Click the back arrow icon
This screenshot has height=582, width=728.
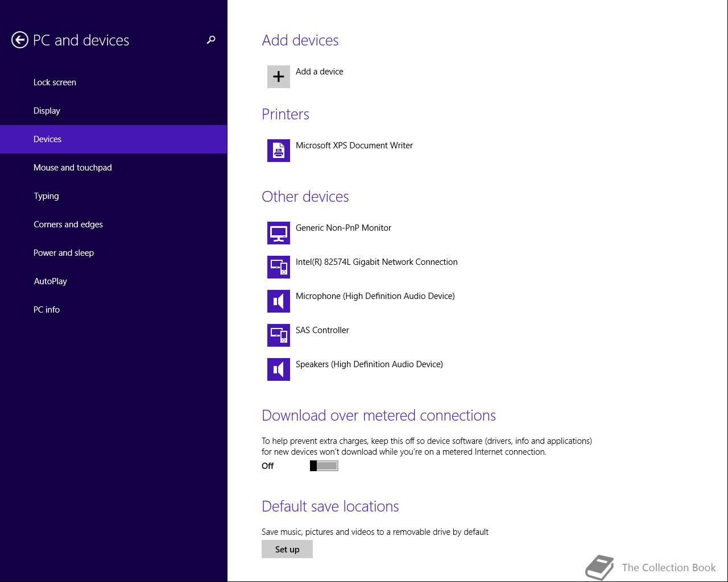click(20, 40)
